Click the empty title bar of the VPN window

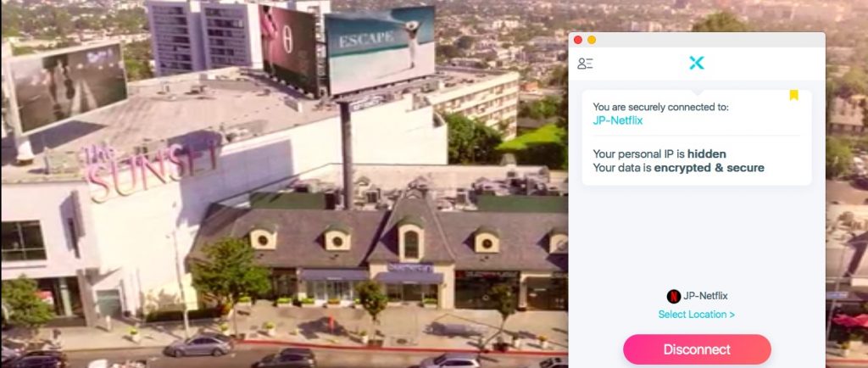[x=709, y=40]
